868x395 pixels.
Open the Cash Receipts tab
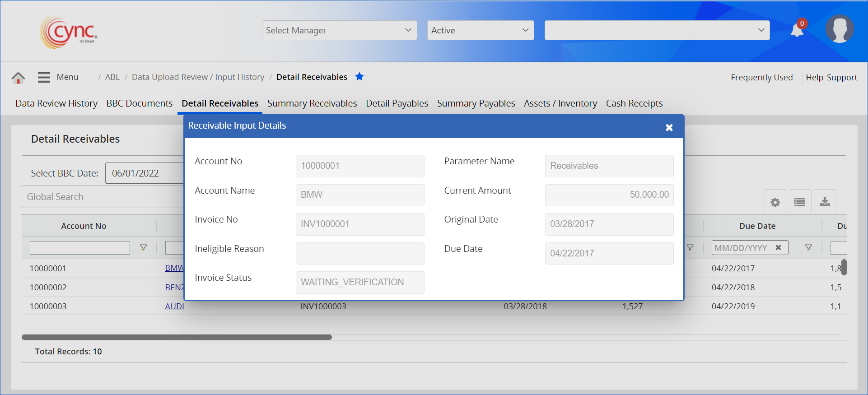click(634, 103)
